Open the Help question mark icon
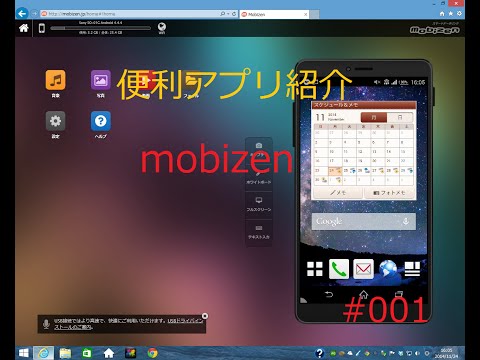This screenshot has width=480, height=360. (101, 121)
